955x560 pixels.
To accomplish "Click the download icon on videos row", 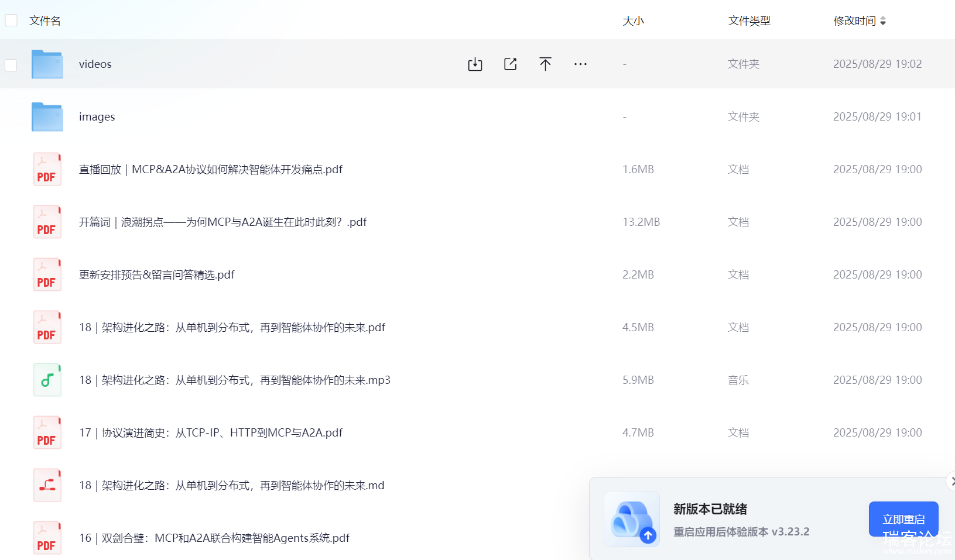I will point(475,64).
